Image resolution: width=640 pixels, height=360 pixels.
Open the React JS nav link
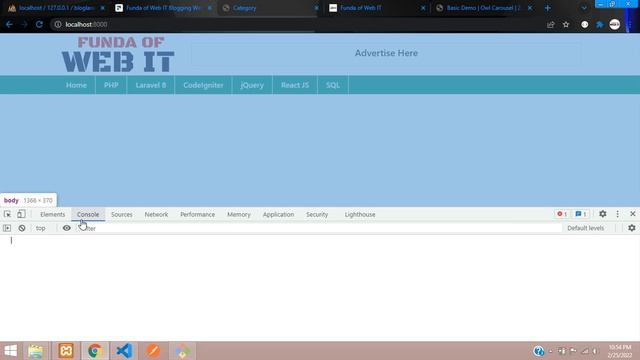[x=295, y=85]
